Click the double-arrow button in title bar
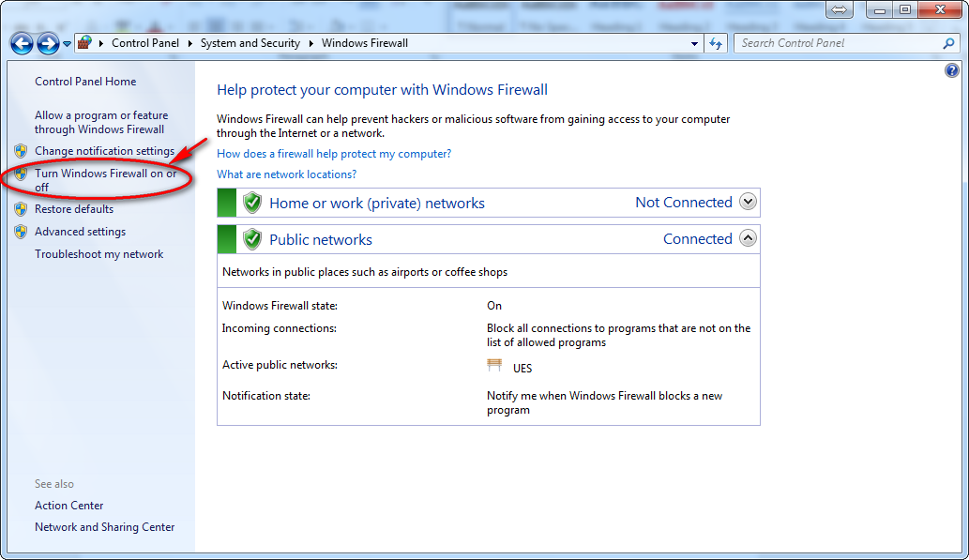This screenshot has height=560, width=969. coord(840,10)
